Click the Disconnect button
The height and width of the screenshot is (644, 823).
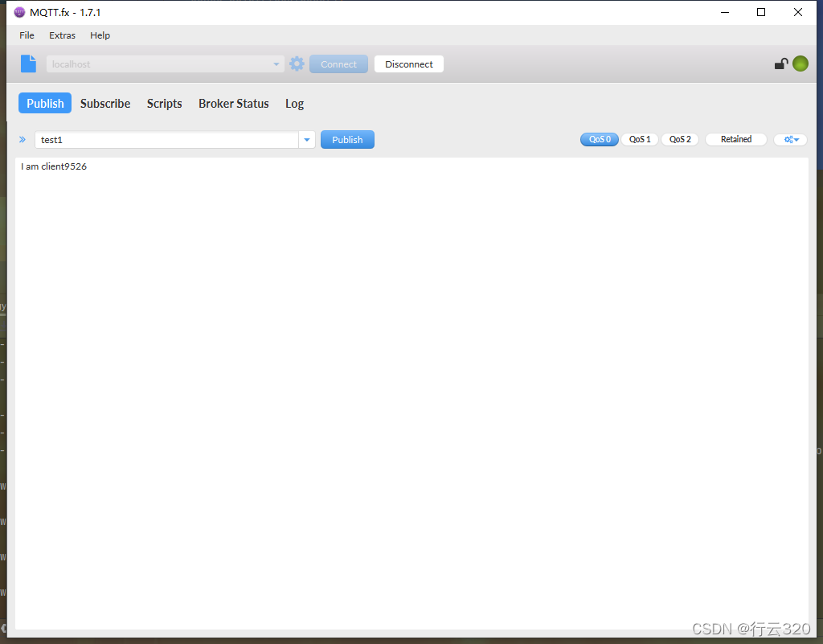[409, 64]
